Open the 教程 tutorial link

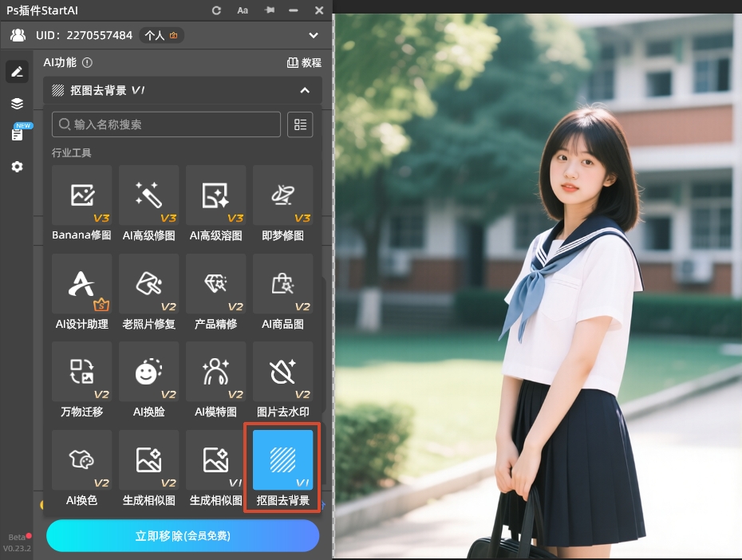(304, 63)
